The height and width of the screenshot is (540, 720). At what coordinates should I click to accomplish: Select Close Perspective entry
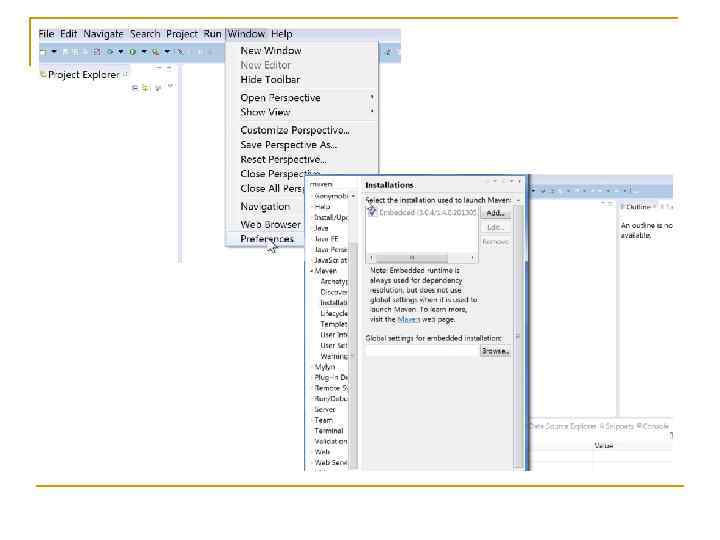[x=280, y=174]
